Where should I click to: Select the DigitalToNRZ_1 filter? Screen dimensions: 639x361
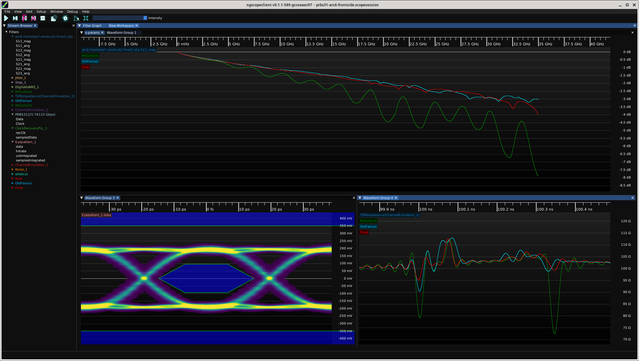[x=27, y=87]
